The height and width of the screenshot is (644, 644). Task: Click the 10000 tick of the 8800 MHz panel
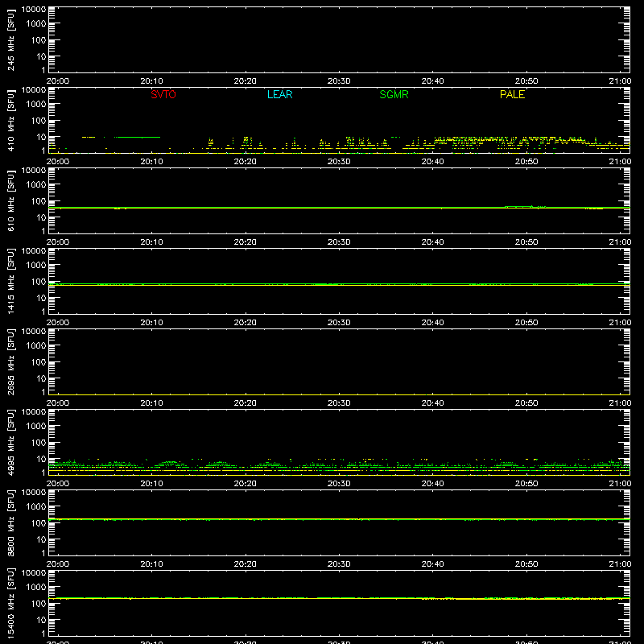point(34,493)
